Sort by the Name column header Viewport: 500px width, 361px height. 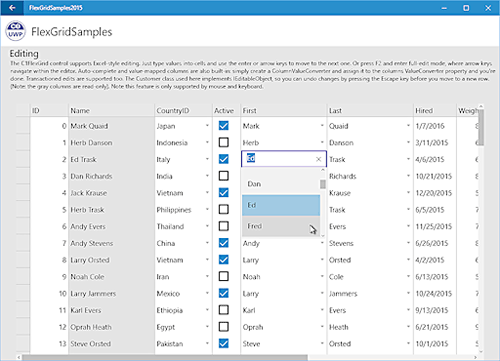coord(111,110)
